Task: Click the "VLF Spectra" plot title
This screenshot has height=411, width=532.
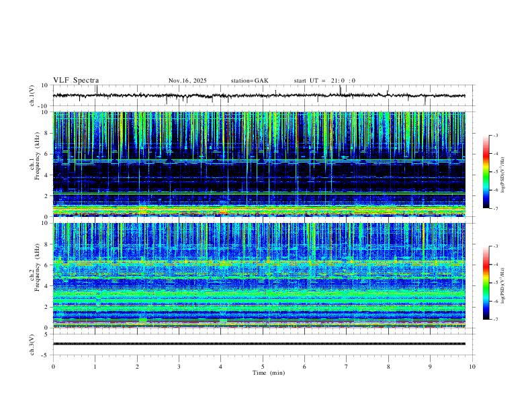Action: coord(76,81)
